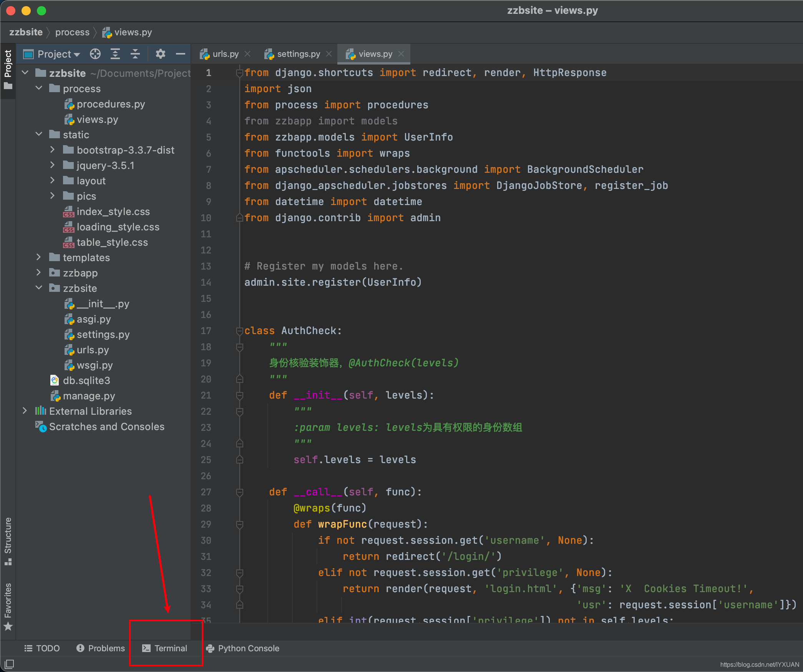This screenshot has height=672, width=803.
Task: Open the Problems tool window
Action: click(x=100, y=648)
